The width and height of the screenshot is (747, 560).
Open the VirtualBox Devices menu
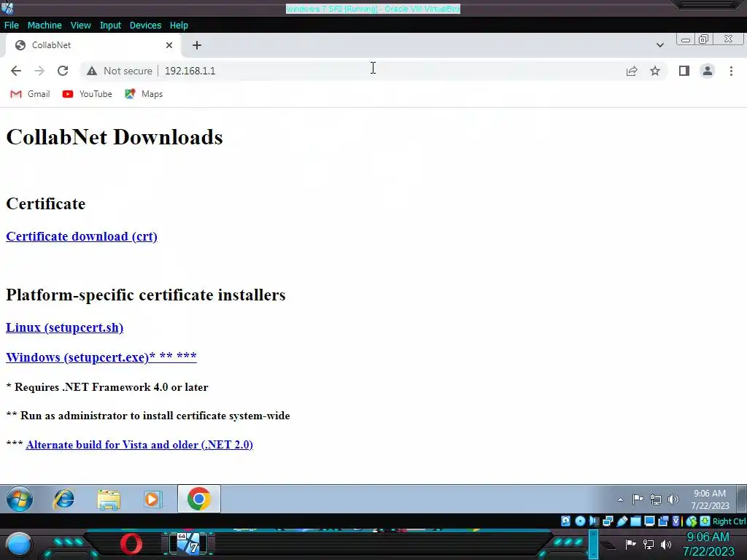pos(145,26)
